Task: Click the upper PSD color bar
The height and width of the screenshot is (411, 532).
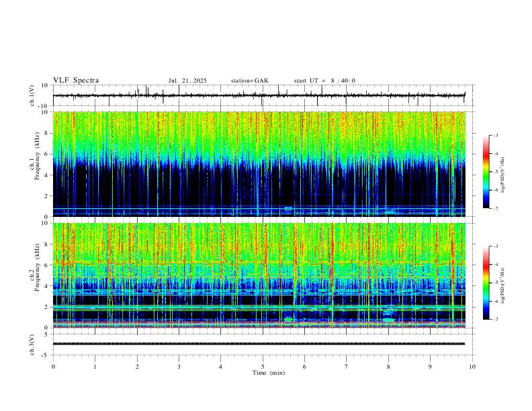Action: pyautogui.click(x=486, y=172)
